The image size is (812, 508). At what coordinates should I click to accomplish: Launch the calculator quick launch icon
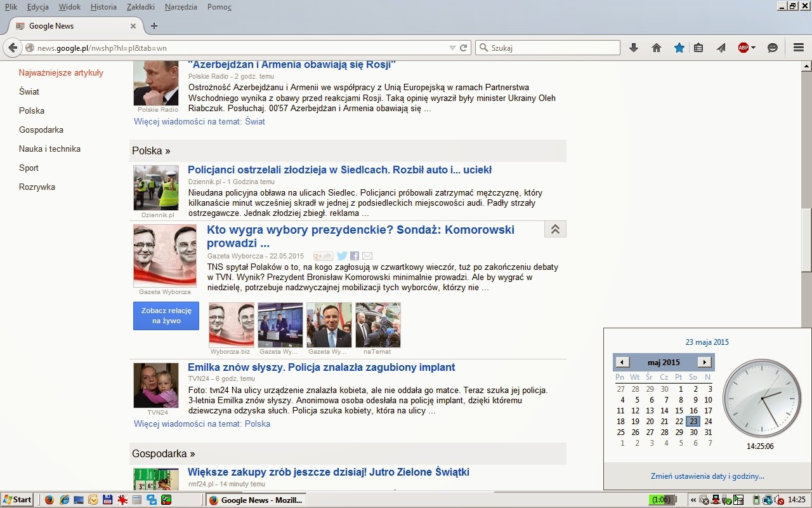[x=136, y=500]
